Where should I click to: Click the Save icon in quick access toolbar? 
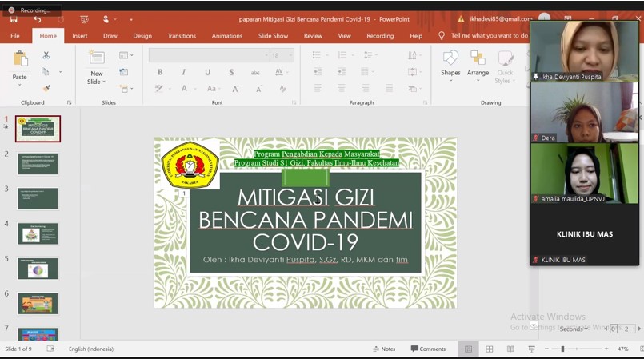point(14,19)
